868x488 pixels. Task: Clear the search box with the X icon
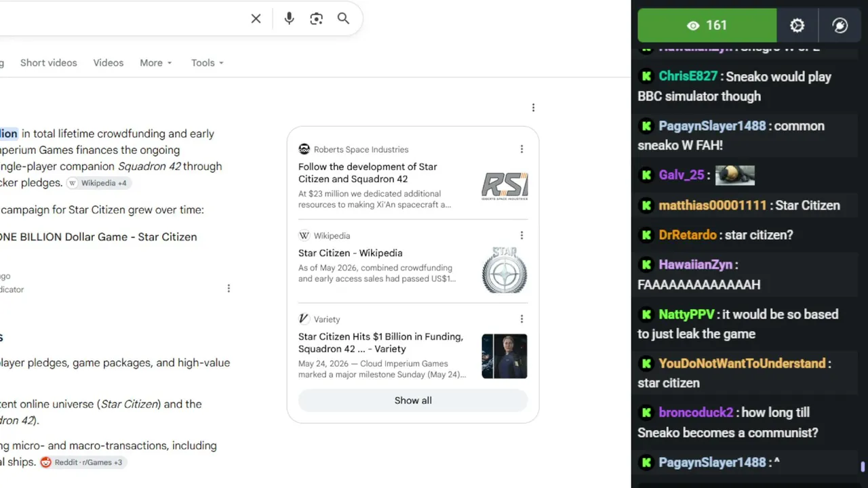pos(256,19)
